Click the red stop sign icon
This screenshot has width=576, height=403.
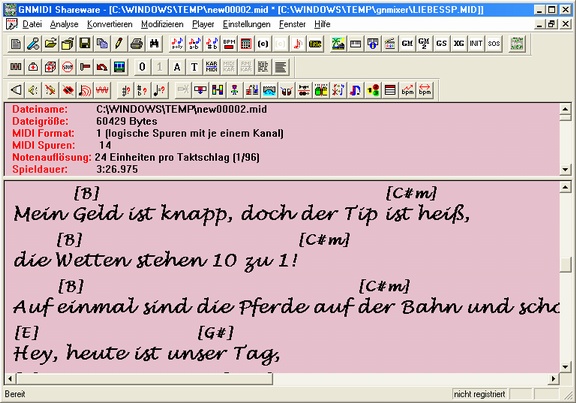(x=68, y=67)
